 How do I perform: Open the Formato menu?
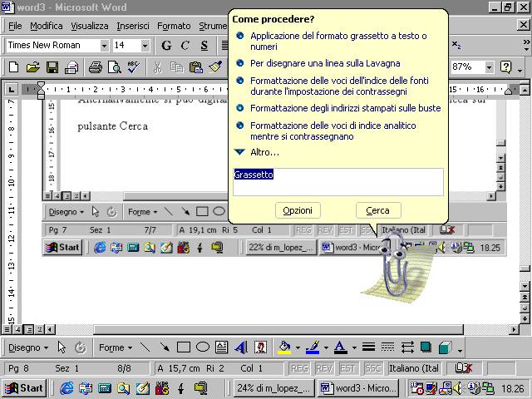(x=174, y=26)
